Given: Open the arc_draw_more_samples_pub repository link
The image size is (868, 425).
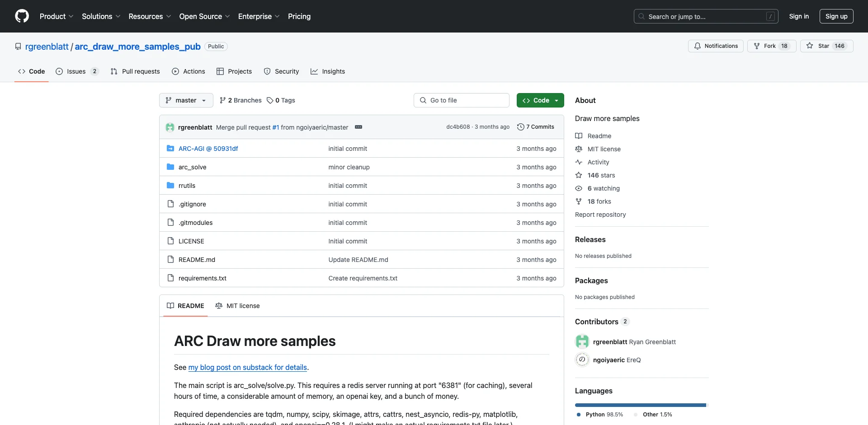Looking at the screenshot, I should click(137, 47).
